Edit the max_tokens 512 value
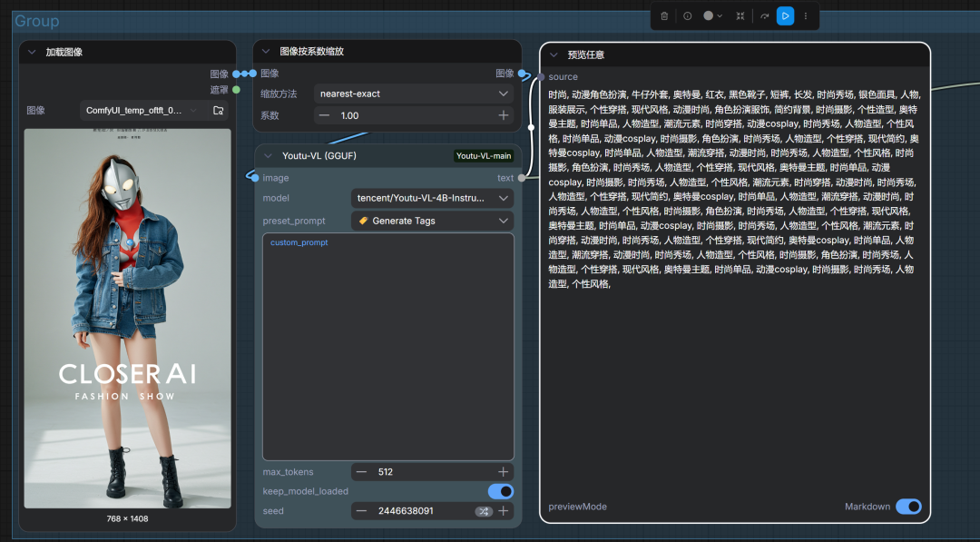Screen dimensions: 980x542 (433, 472)
